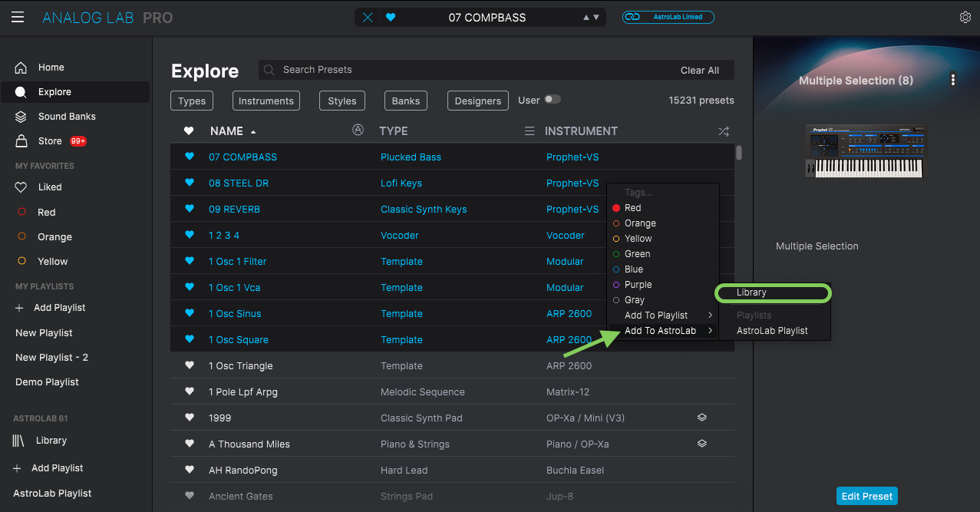Click the heart on the 1 Osc Square row
980x512 pixels.
coord(190,339)
